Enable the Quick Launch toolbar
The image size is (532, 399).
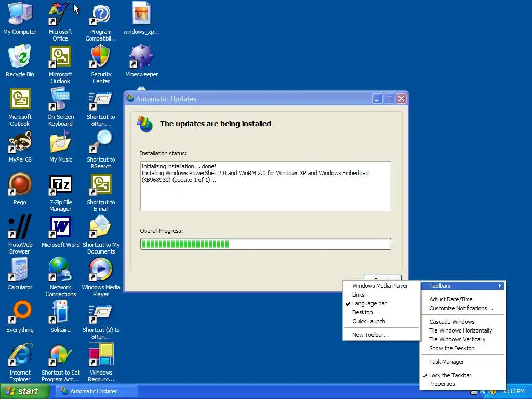pyautogui.click(x=381, y=321)
